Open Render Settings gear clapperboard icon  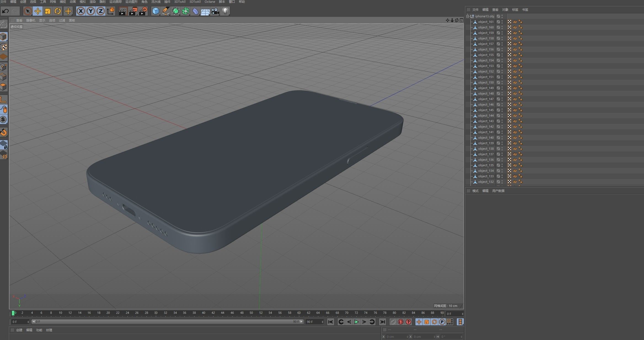143,11
